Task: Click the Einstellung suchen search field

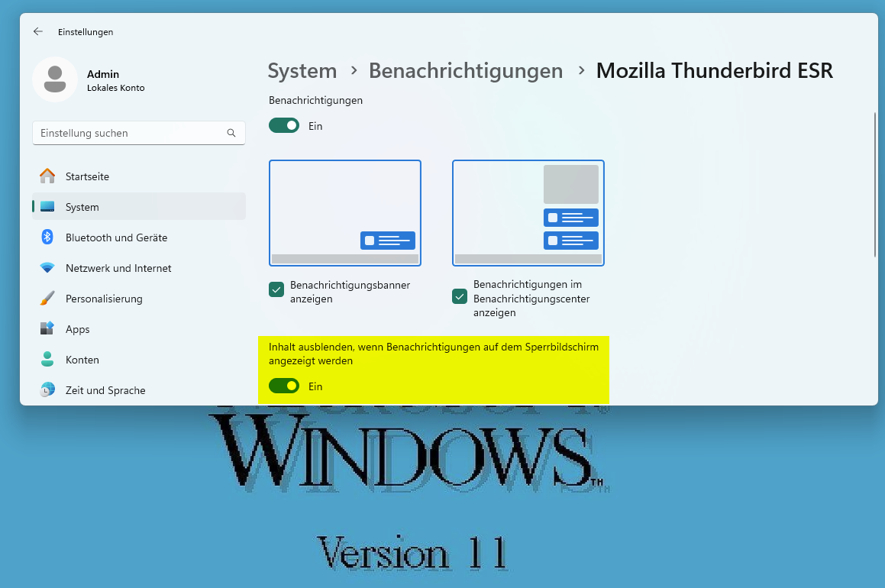Action: click(139, 133)
